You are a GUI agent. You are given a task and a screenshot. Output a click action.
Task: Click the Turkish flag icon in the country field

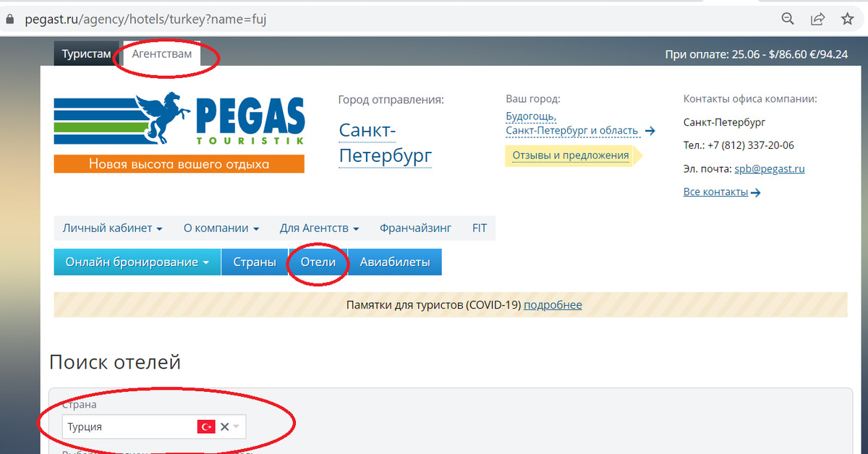point(206,427)
